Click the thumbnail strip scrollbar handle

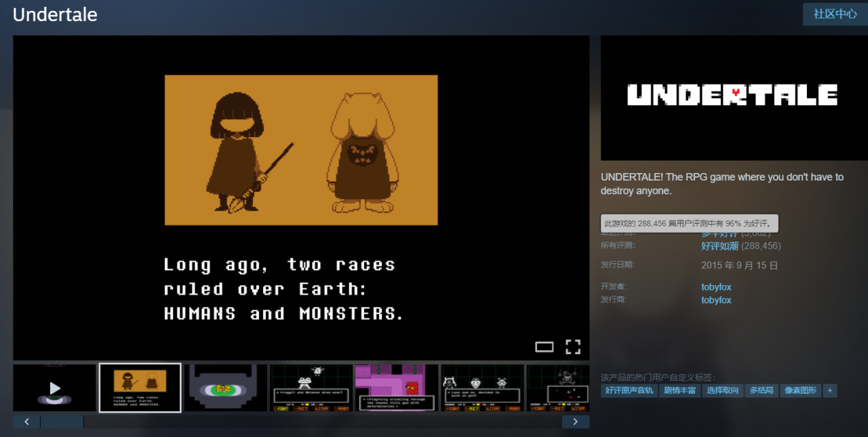click(x=62, y=422)
